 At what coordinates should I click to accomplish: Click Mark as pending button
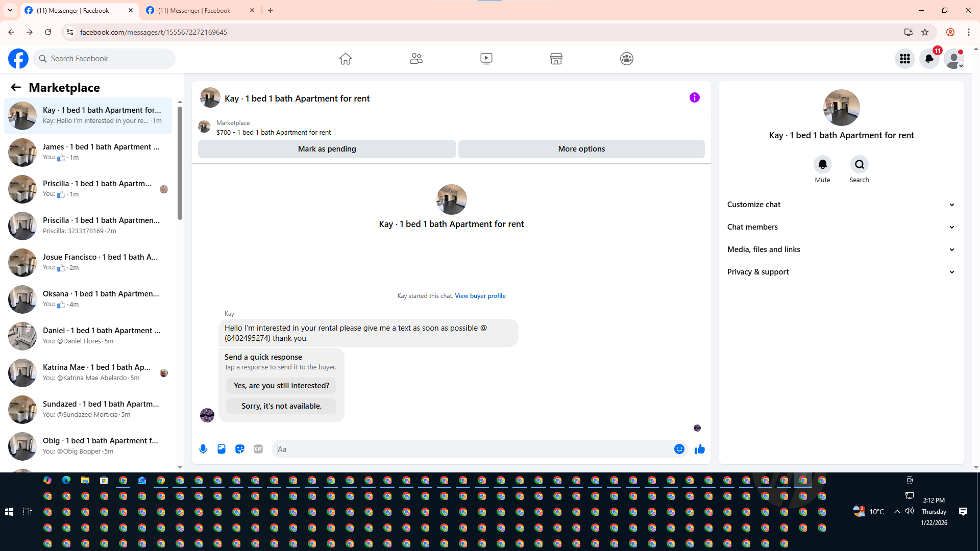327,149
